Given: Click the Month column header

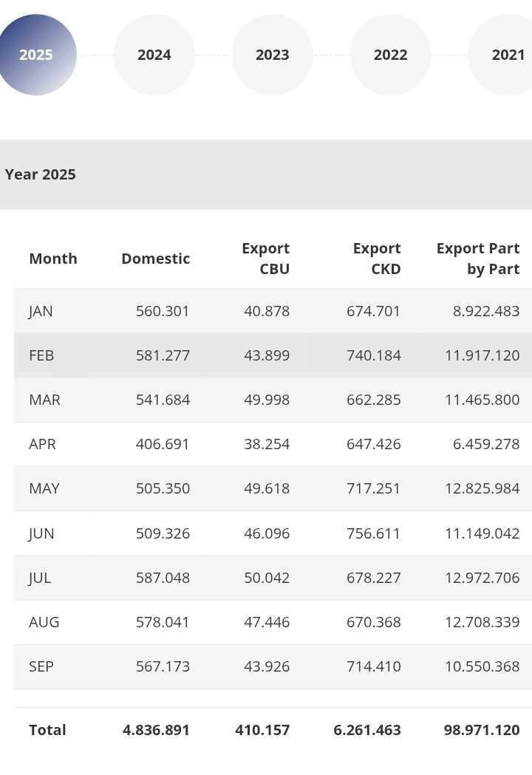Looking at the screenshot, I should (53, 259).
